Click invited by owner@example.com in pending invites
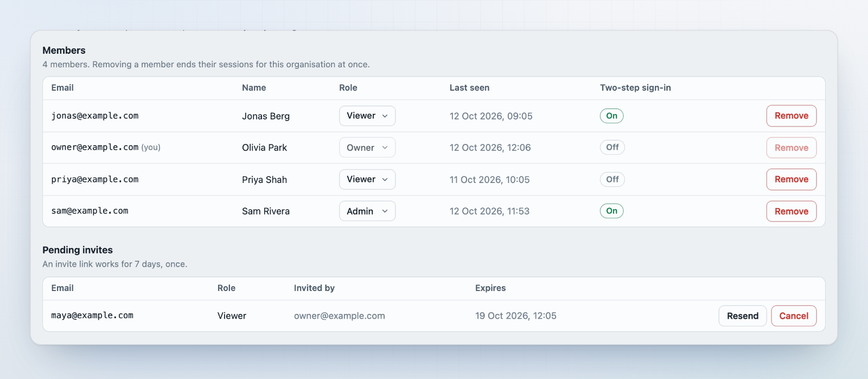Screen dimensions: 868x379 pyautogui.click(x=340, y=316)
